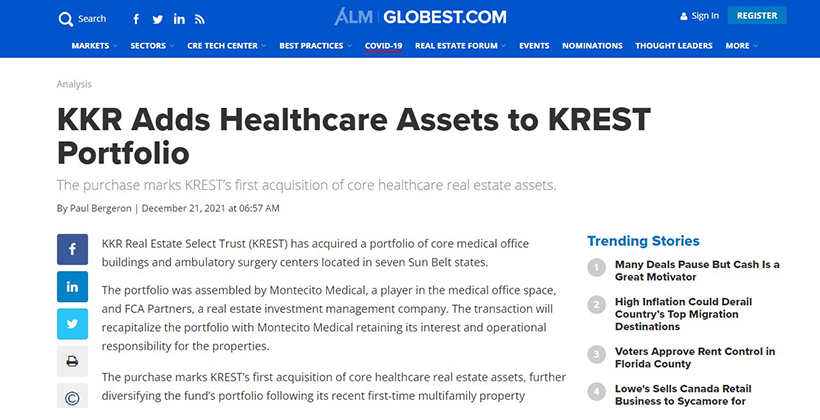
Task: Open the RSS feed icon
Action: point(200,19)
